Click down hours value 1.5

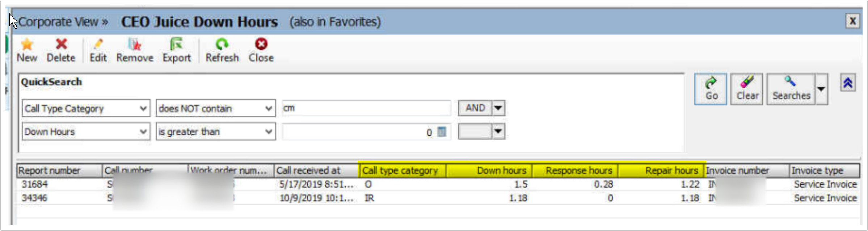coord(521,184)
